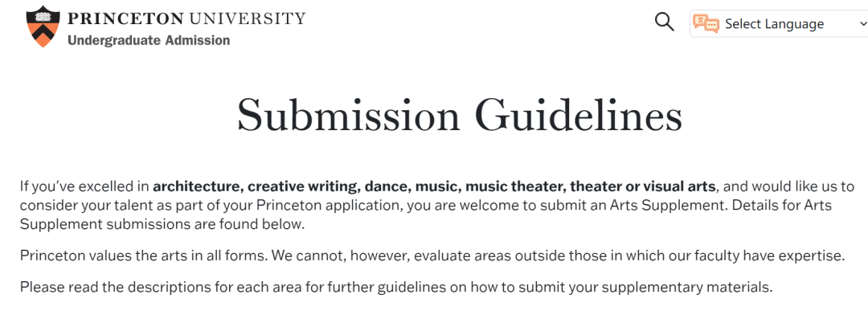Click the bold word dance
Viewport: 868px width, 319px height.
click(385, 186)
